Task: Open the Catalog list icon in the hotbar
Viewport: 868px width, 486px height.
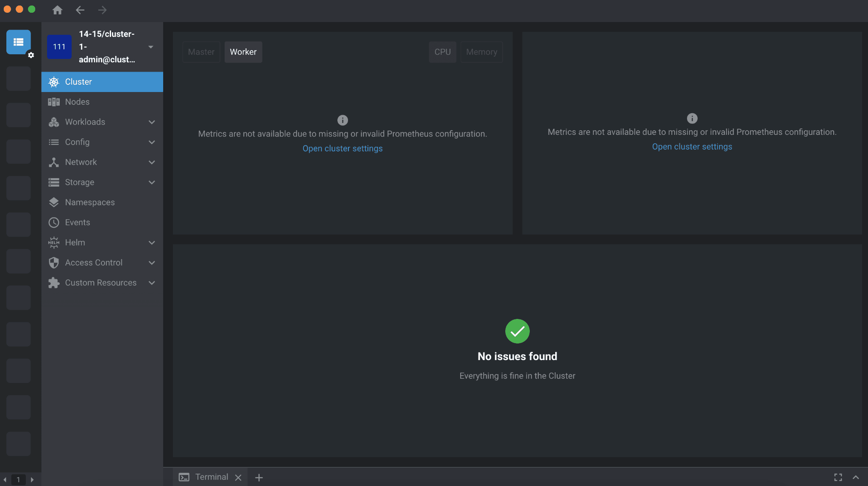Action: (18, 42)
